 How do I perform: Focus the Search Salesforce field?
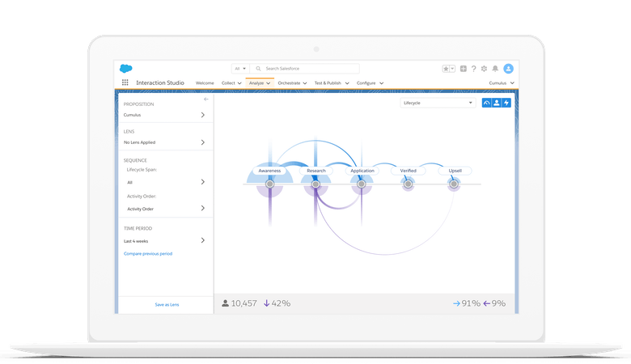[305, 69]
